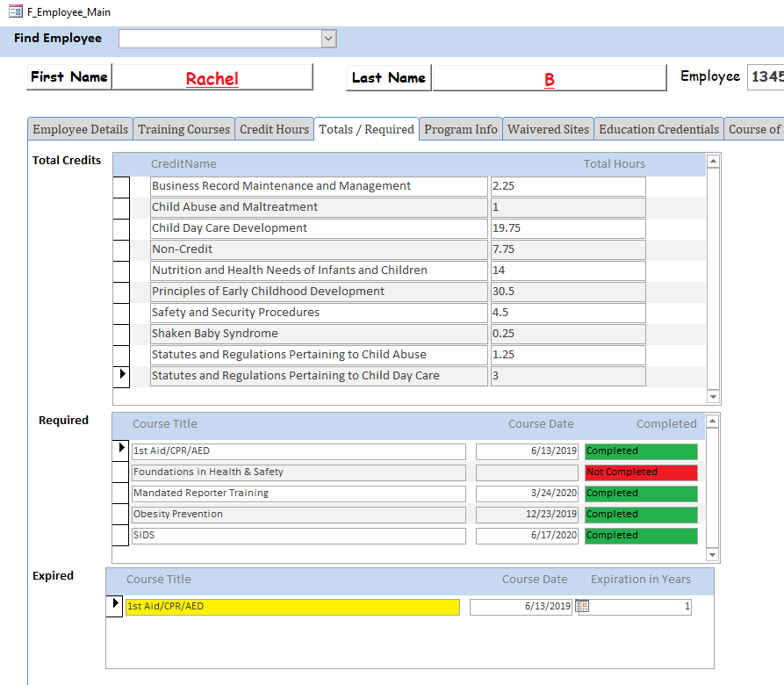Select the Mandated Reporter Training course
Screen dimensions: 784x685
(298, 494)
